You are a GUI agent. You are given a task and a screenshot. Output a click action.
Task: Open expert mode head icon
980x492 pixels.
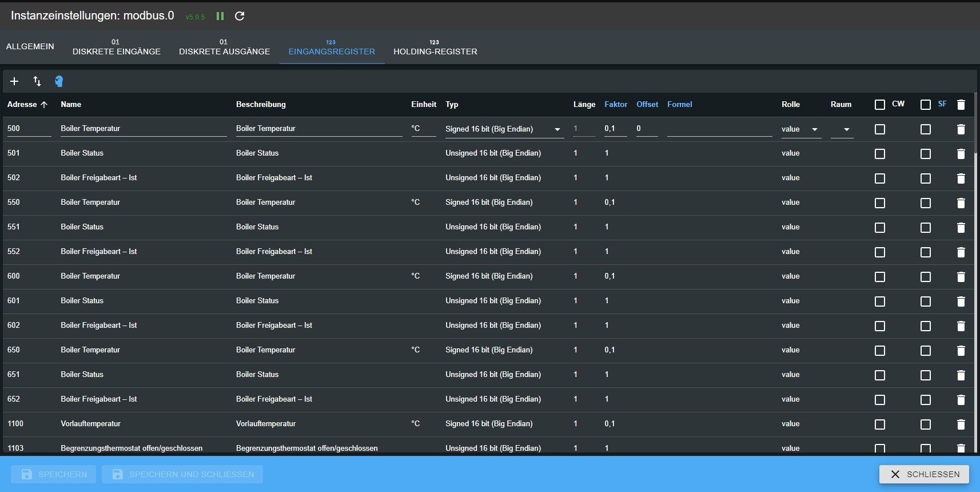59,81
